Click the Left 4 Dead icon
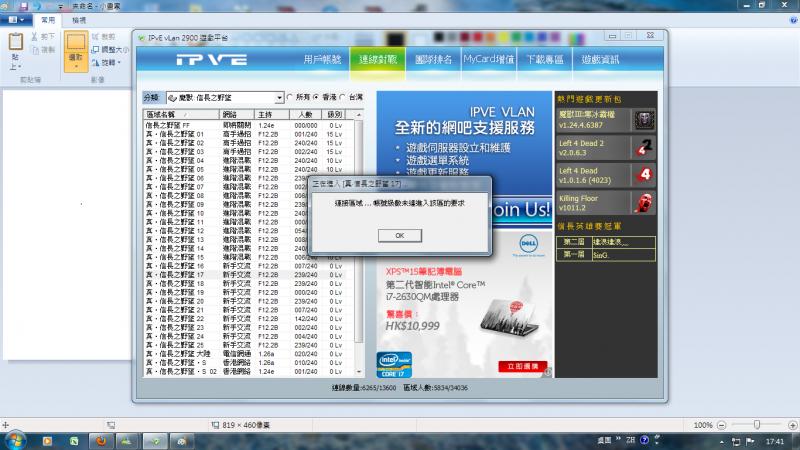 point(645,176)
